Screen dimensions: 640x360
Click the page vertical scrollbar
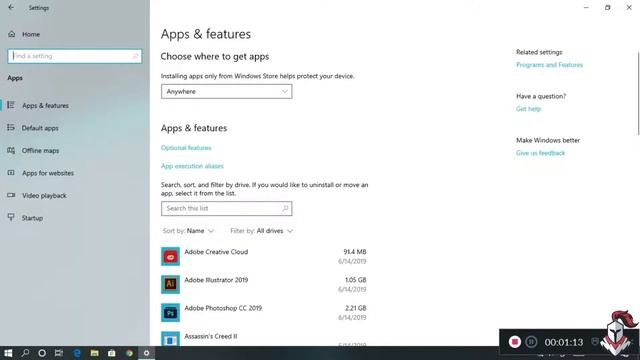pos(638,94)
